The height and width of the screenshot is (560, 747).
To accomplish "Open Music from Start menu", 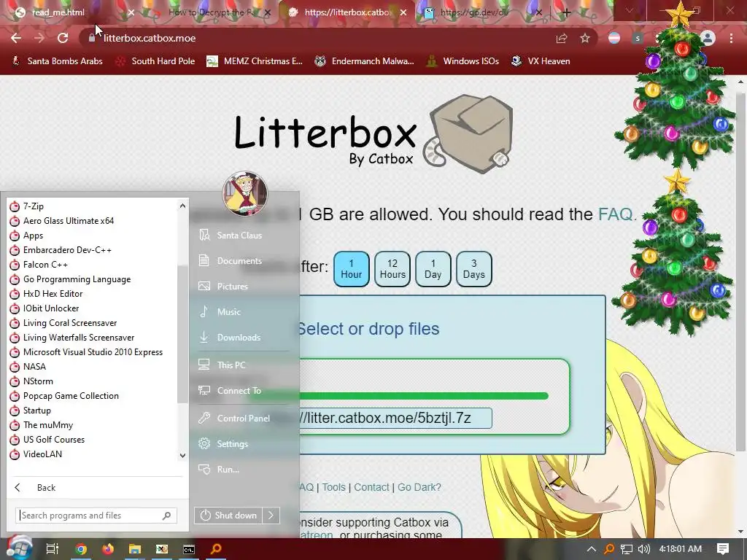I will 228,312.
